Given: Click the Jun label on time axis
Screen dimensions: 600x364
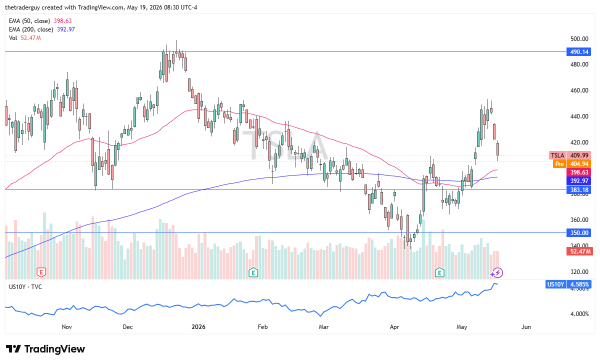Looking at the screenshot, I should [x=526, y=327].
